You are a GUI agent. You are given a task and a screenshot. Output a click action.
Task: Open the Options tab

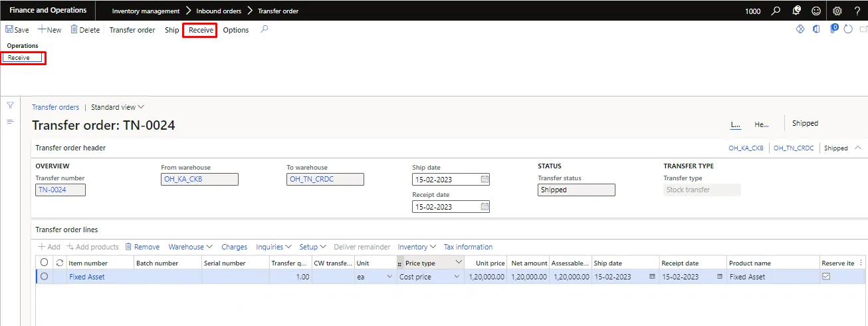[236, 30]
